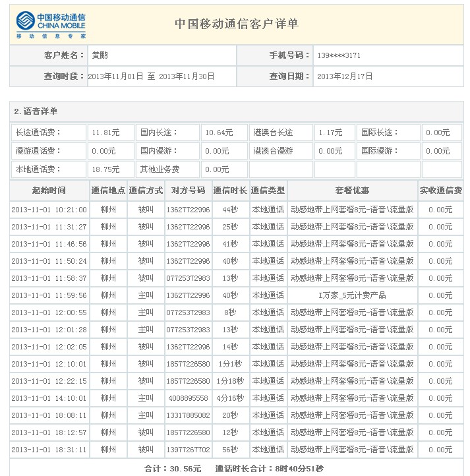
Task: Click the 漫游通话费 label
Action: 38,151
